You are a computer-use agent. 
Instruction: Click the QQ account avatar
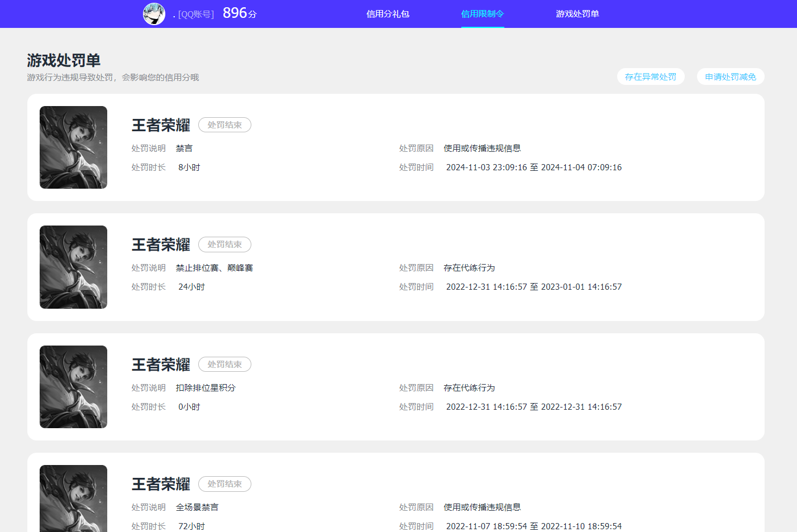tap(154, 13)
